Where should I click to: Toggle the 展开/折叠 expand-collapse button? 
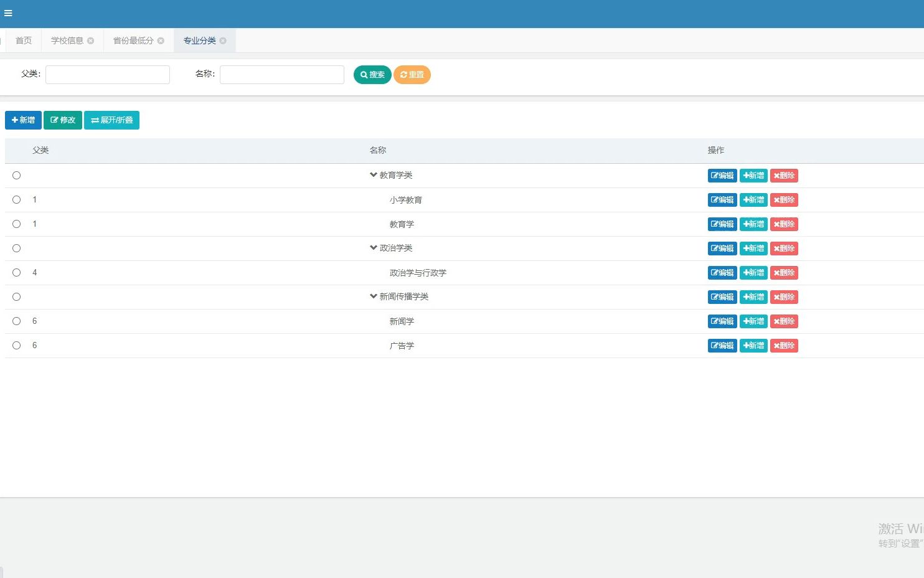[112, 120]
